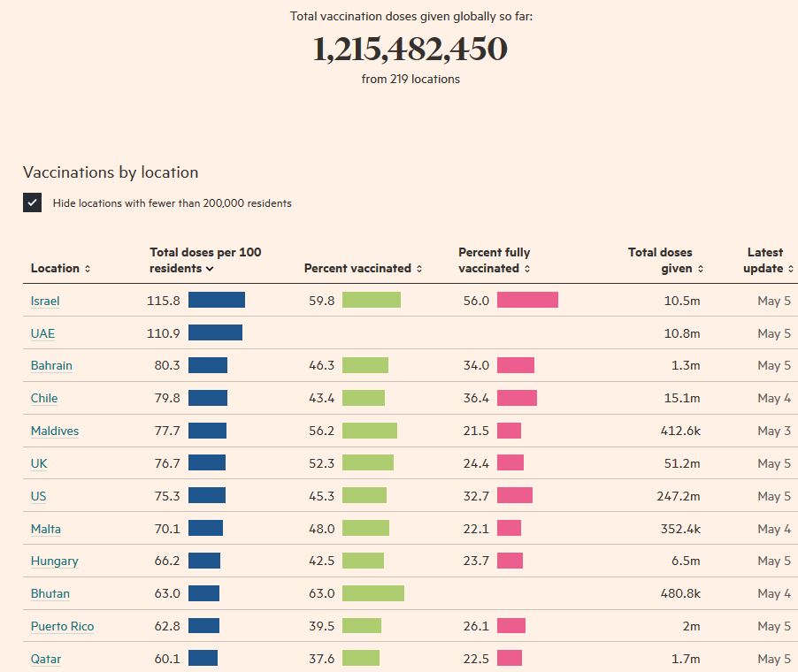Click Bhutan's green percent vaccinated bar
Screen dimensions: 798x672
pyautogui.click(x=372, y=593)
